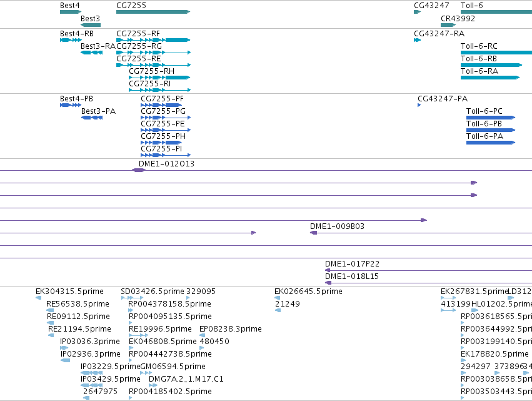Select the RE21194.5prime EST glyph

coord(51,335)
